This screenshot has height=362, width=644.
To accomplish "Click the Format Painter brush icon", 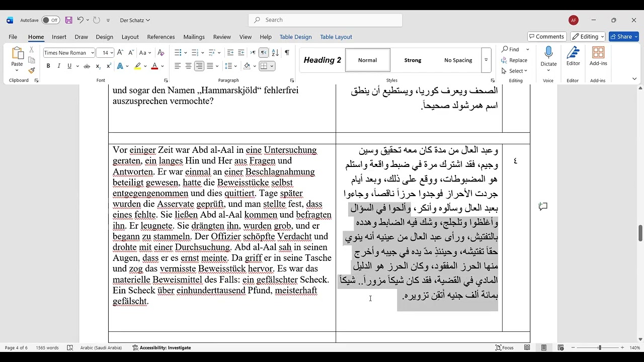I will coord(31,70).
